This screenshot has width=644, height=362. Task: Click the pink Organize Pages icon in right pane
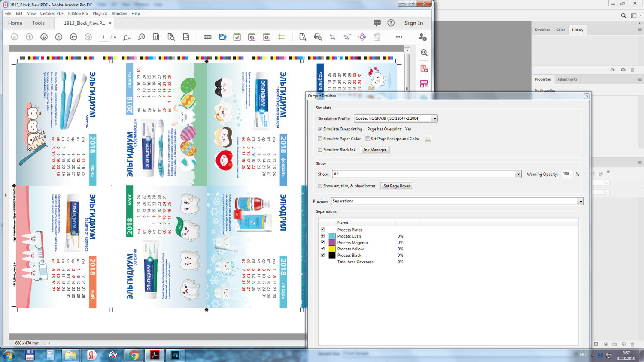(x=424, y=84)
